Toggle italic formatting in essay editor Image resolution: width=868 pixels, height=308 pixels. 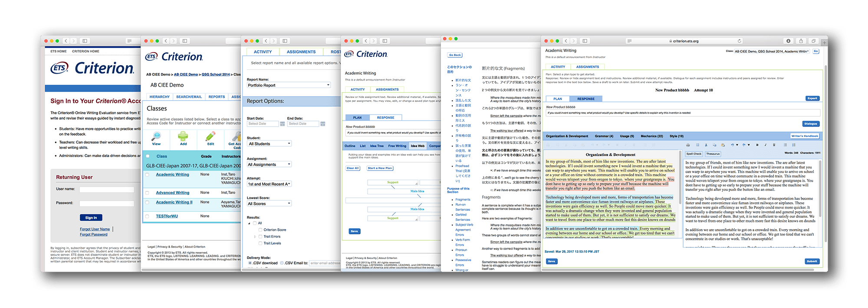click(766, 145)
